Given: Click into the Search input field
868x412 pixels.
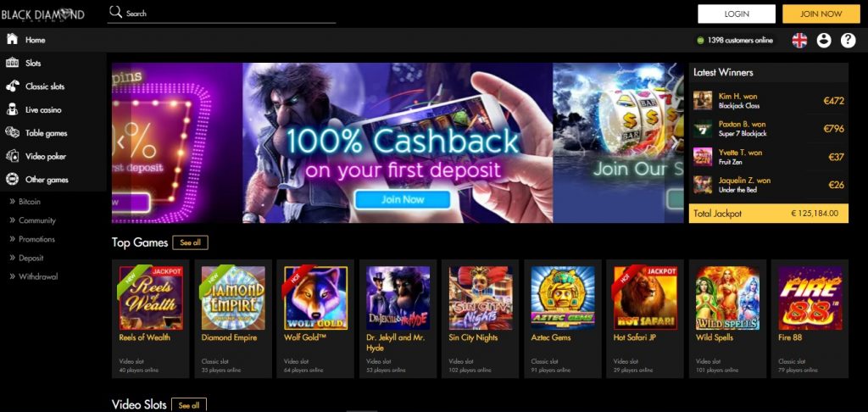Looking at the screenshot, I should (230, 14).
